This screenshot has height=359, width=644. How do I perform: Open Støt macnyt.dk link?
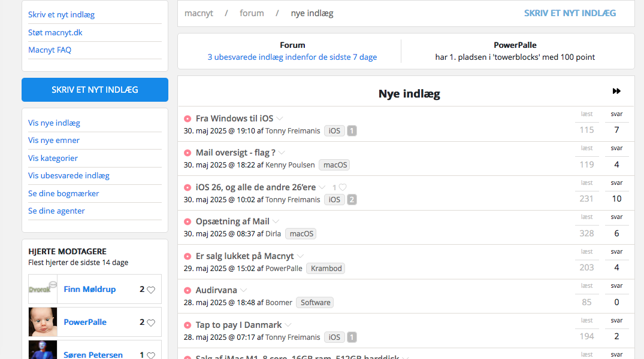(55, 32)
